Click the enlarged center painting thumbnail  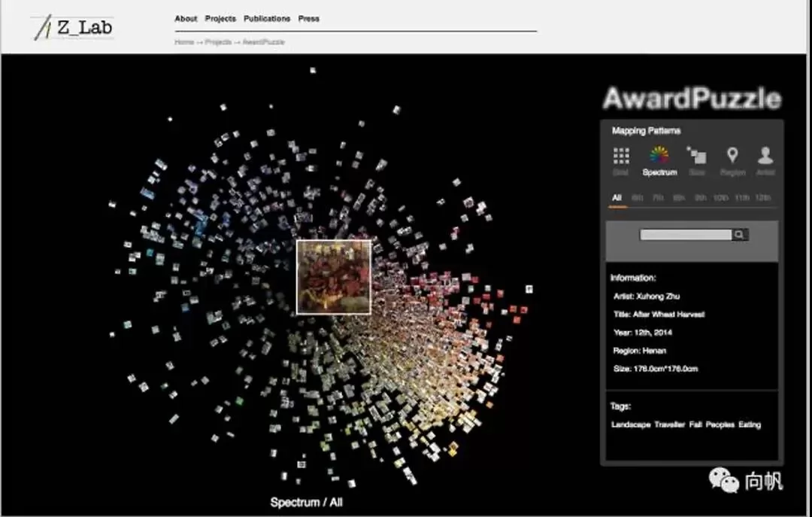pos(334,277)
